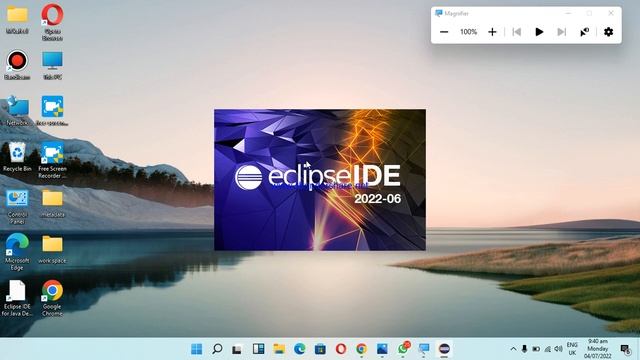
Task: Open the notification center icon
Action: [625, 349]
